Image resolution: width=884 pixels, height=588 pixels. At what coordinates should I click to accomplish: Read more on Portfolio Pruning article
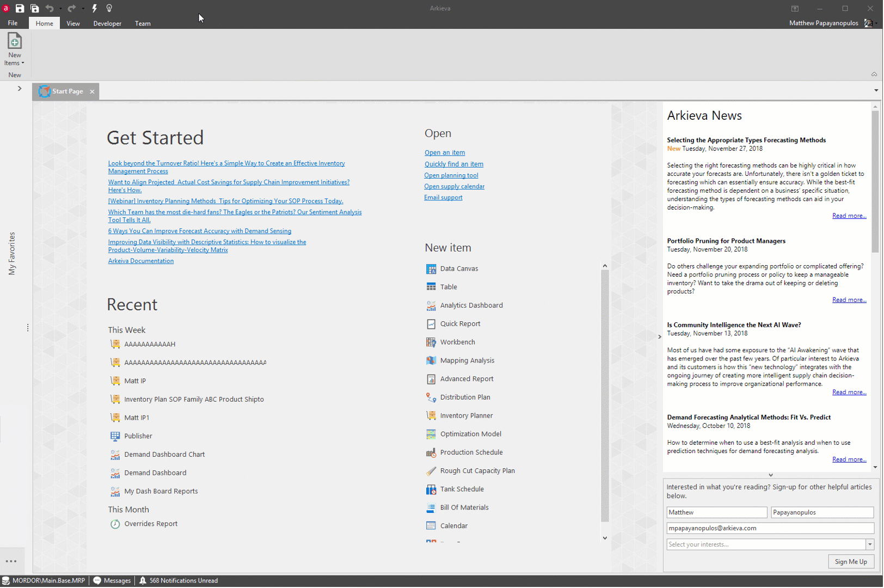849,300
